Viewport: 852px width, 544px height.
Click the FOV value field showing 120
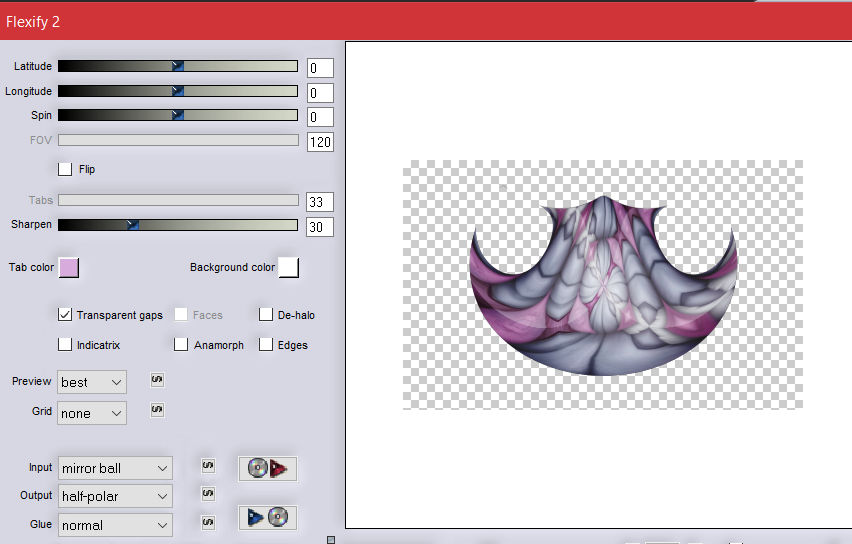[x=320, y=142]
